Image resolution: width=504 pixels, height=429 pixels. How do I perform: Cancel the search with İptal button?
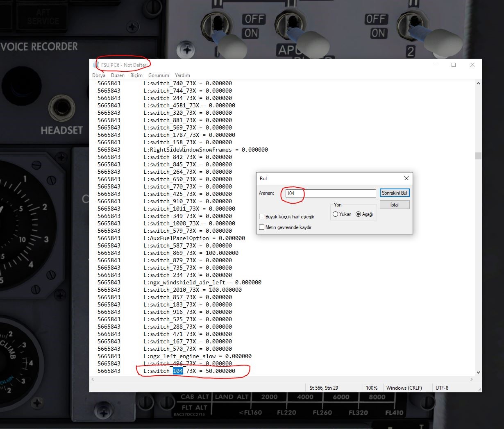tap(395, 205)
